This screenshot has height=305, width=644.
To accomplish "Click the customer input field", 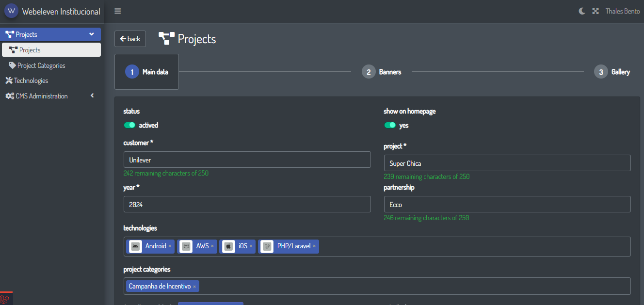I will coord(247,160).
